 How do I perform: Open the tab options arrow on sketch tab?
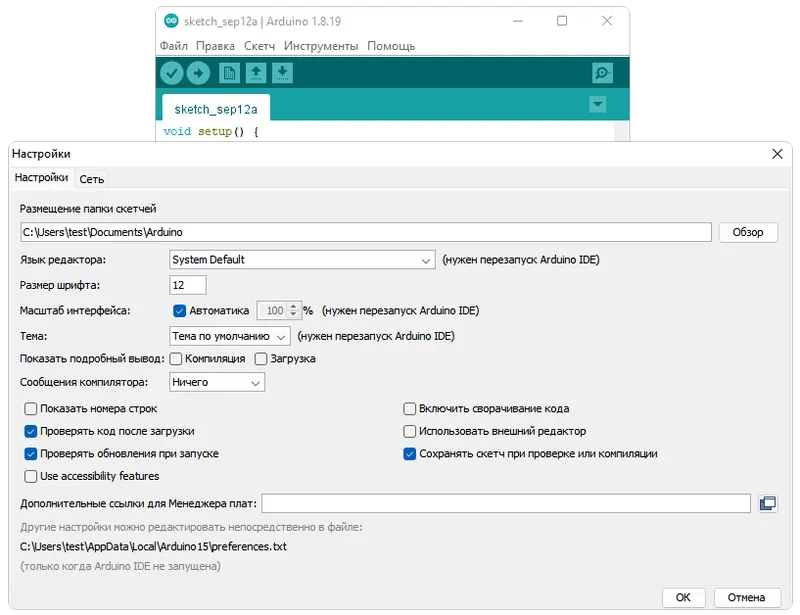click(595, 105)
